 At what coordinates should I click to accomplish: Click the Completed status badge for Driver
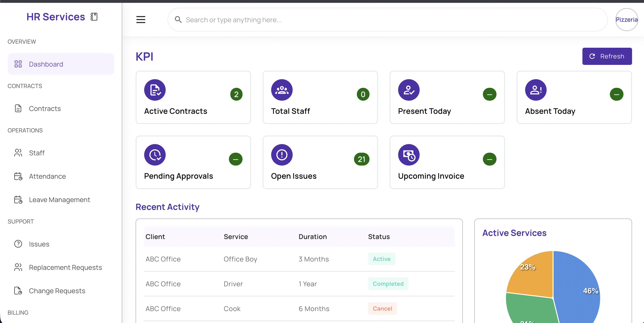coord(388,284)
